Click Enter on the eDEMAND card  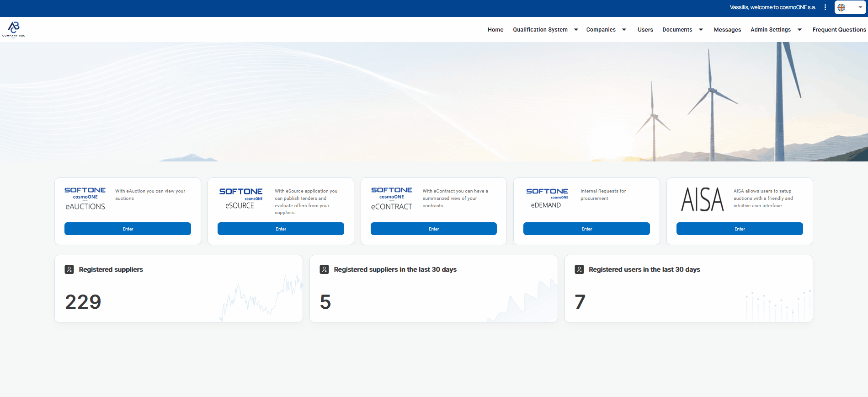click(x=586, y=229)
